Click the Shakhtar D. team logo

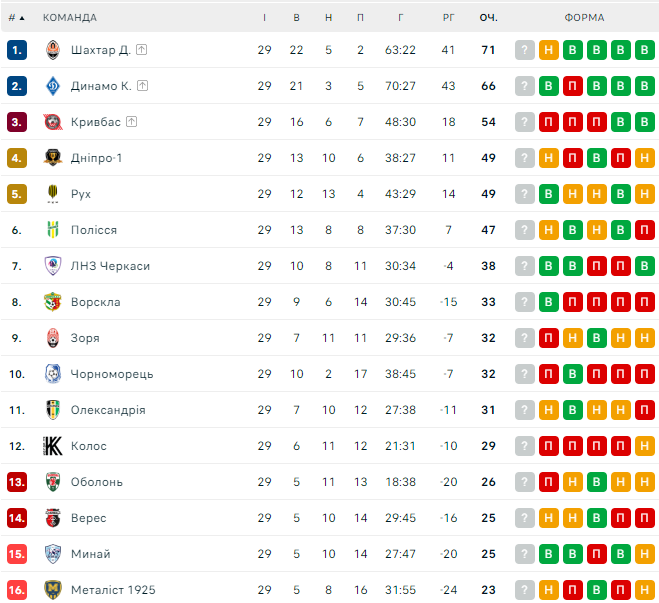pyautogui.click(x=53, y=50)
